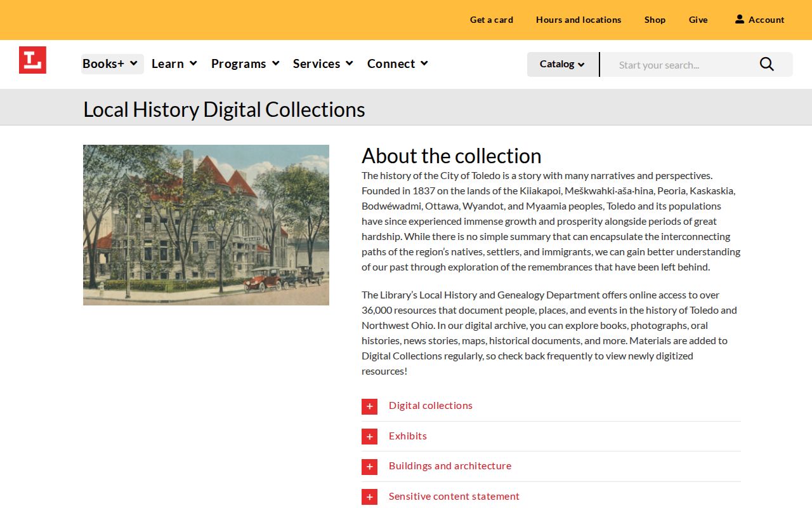Visit the Shop link
This screenshot has height=508, width=812.
655,20
